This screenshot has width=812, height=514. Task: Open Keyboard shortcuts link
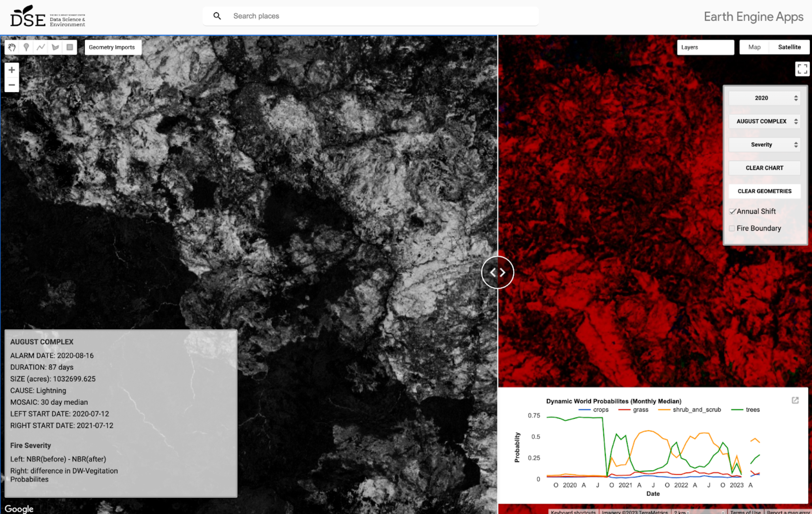pyautogui.click(x=573, y=512)
